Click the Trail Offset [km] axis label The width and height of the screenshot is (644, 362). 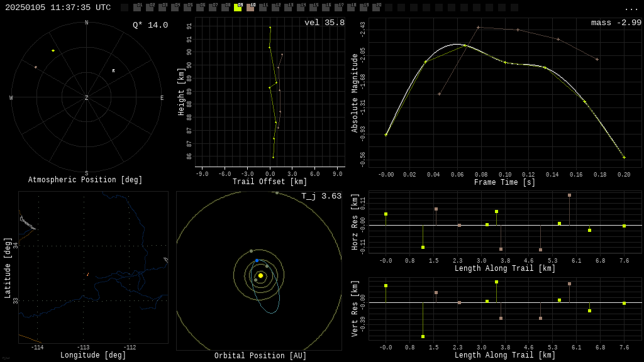(270, 182)
